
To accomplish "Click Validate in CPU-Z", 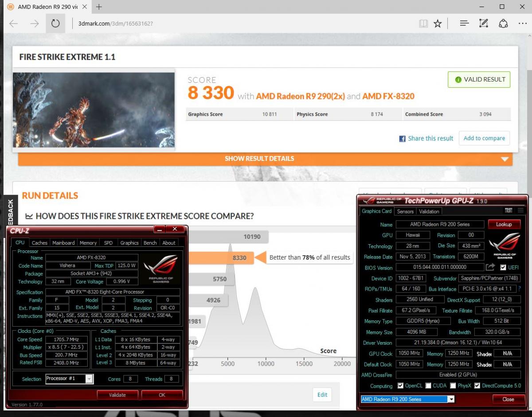I will tap(117, 395).
